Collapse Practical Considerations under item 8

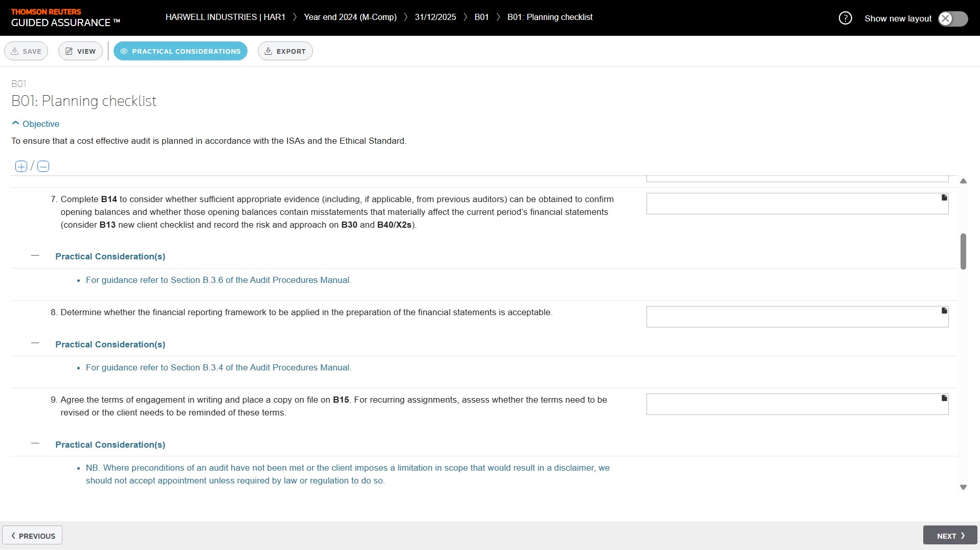35,344
